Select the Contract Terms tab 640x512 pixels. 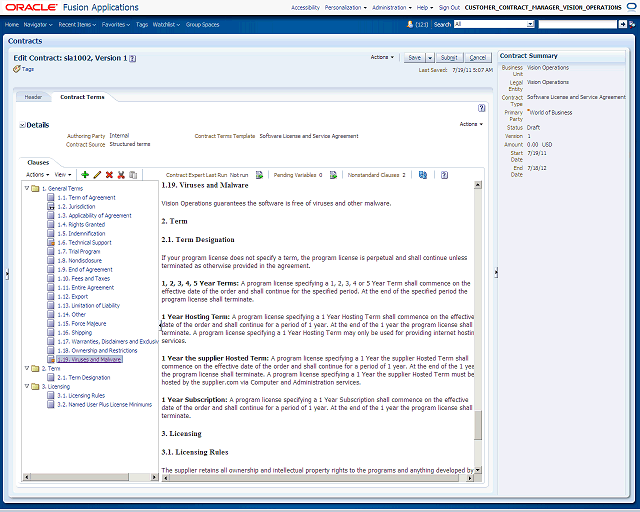point(82,97)
